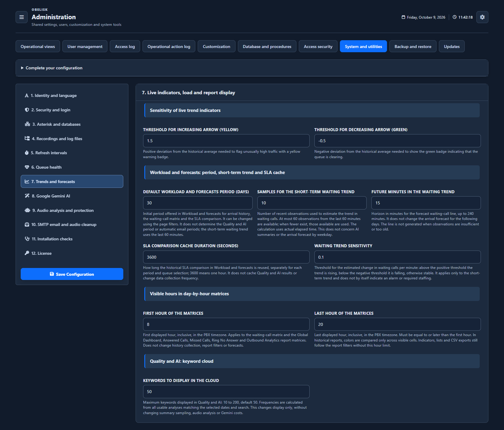Click the Identity and language letter icon
This screenshot has height=430, width=504.
[x=27, y=95]
